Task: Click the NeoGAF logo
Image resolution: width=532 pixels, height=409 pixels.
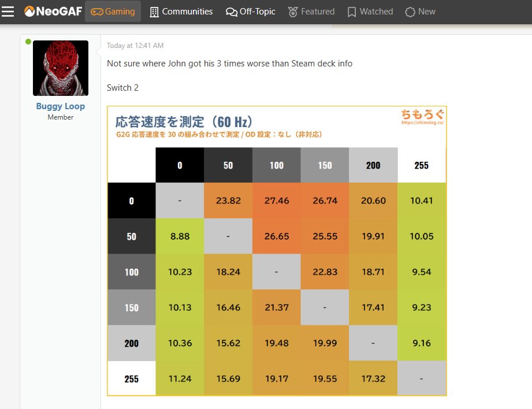Action: coord(53,12)
